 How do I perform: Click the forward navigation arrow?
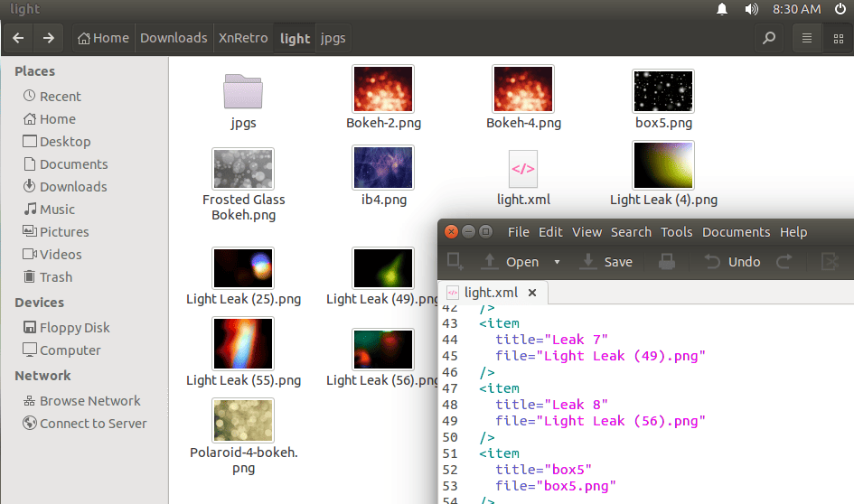(x=49, y=38)
